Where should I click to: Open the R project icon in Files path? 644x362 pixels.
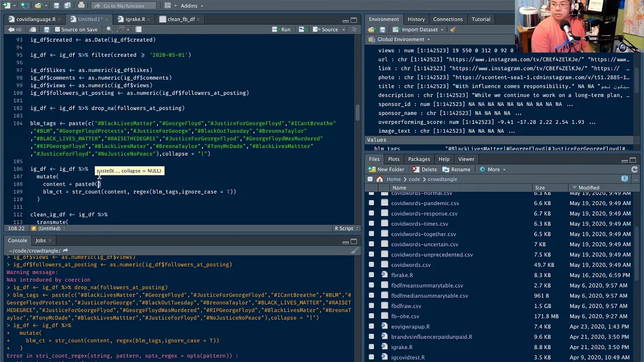click(624, 179)
